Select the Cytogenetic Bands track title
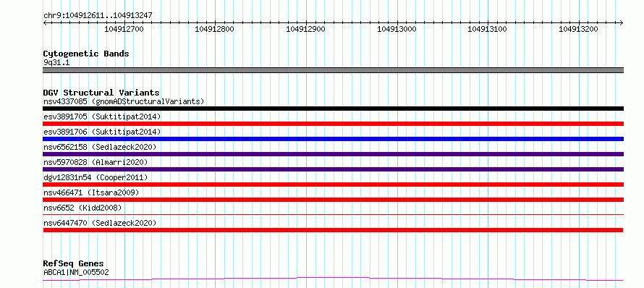The image size is (644, 288). [86, 54]
